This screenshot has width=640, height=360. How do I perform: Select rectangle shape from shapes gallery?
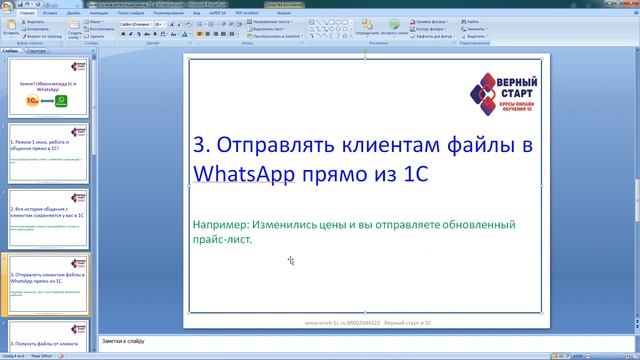pyautogui.click(x=331, y=22)
